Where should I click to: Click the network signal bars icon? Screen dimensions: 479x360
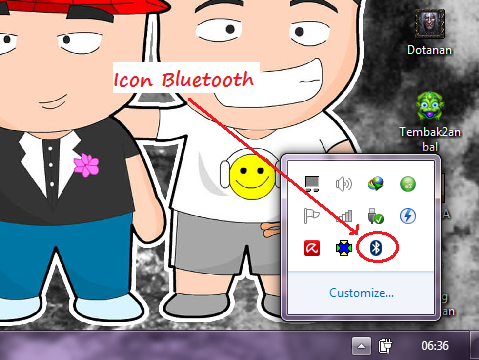pyautogui.click(x=344, y=216)
